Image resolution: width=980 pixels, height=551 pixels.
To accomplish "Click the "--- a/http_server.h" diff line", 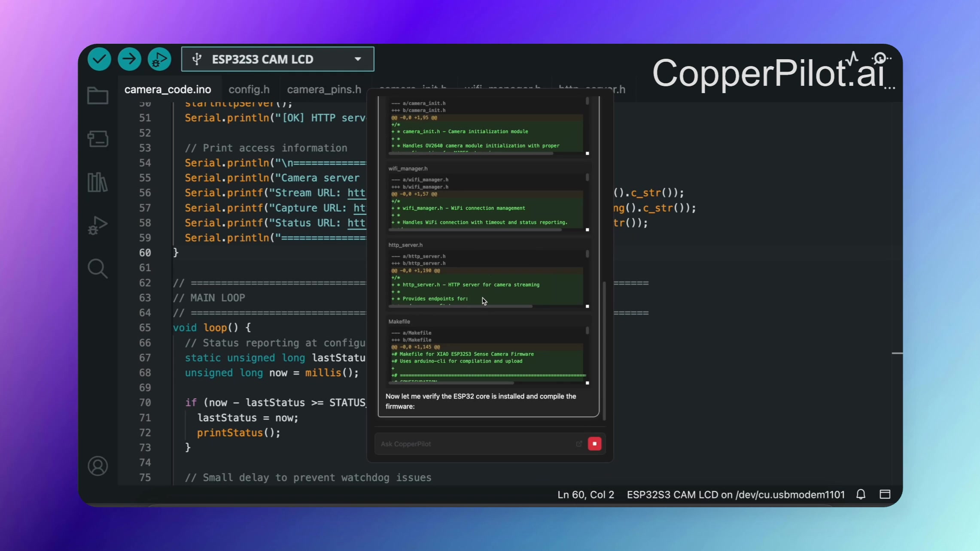I will tap(418, 256).
